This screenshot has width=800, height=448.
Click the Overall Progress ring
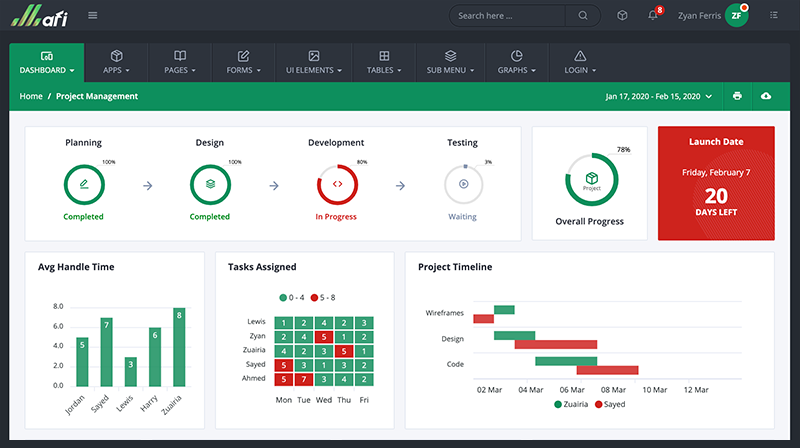coord(591,181)
